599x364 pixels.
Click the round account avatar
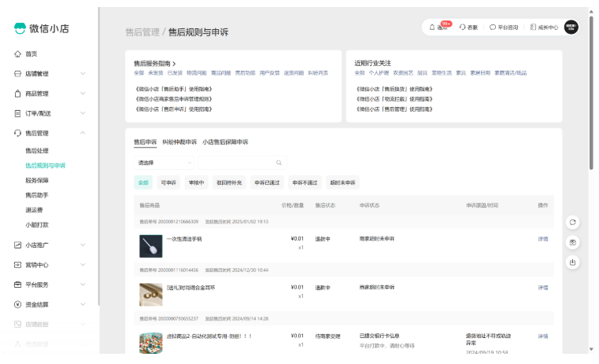coord(571,27)
